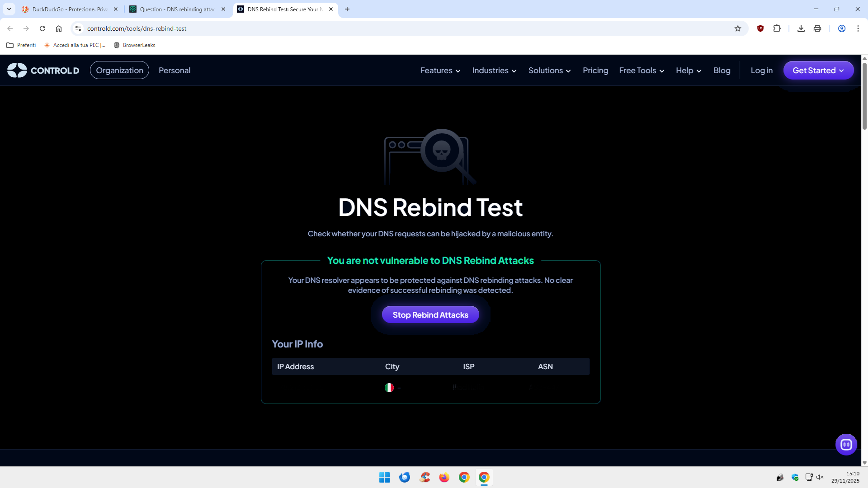This screenshot has height=488, width=868.
Task: Bookmark this page with star icon
Action: [738, 28]
